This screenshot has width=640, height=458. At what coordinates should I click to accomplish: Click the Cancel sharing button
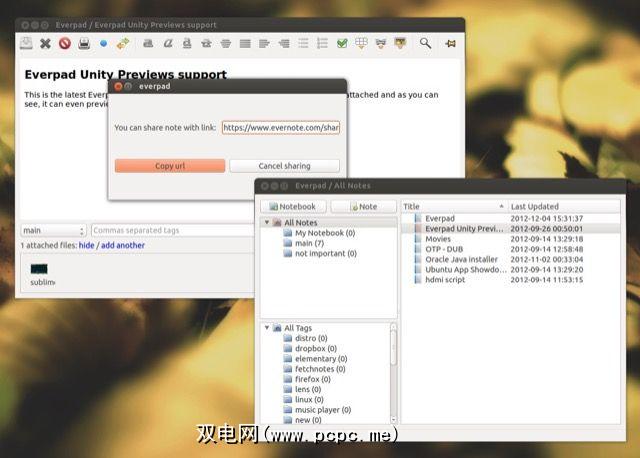pos(284,166)
